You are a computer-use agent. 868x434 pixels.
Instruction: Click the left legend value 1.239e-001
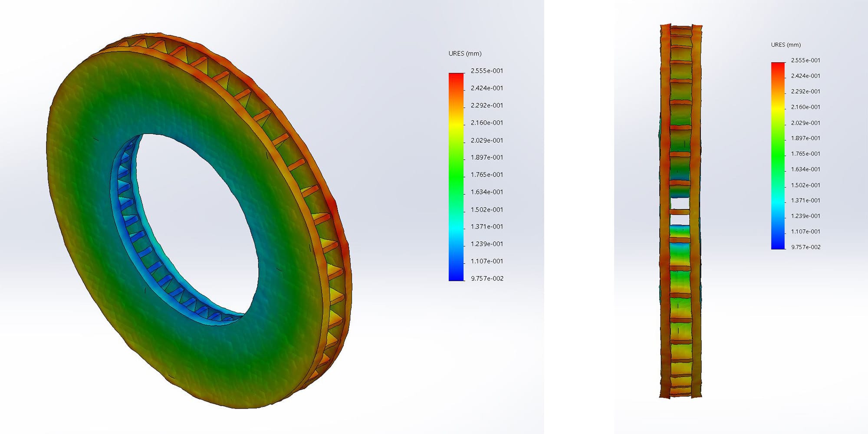487,244
